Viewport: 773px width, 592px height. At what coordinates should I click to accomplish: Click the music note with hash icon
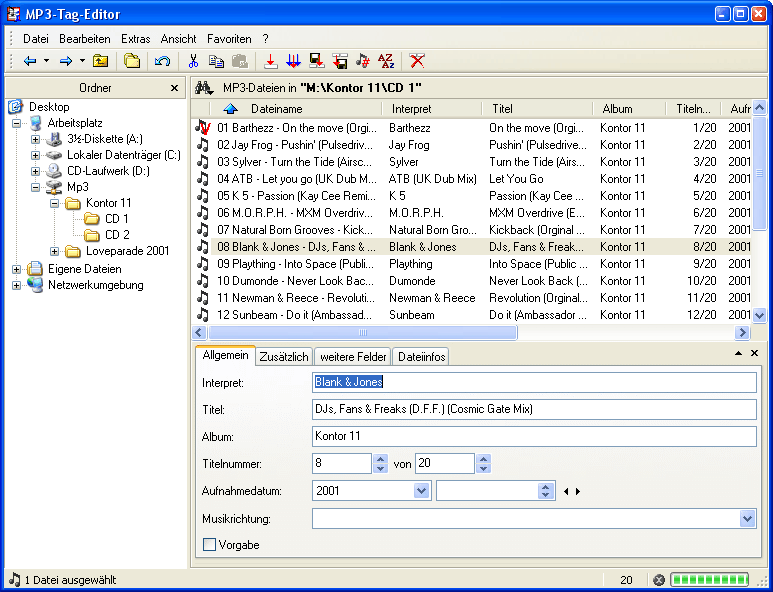coord(362,61)
